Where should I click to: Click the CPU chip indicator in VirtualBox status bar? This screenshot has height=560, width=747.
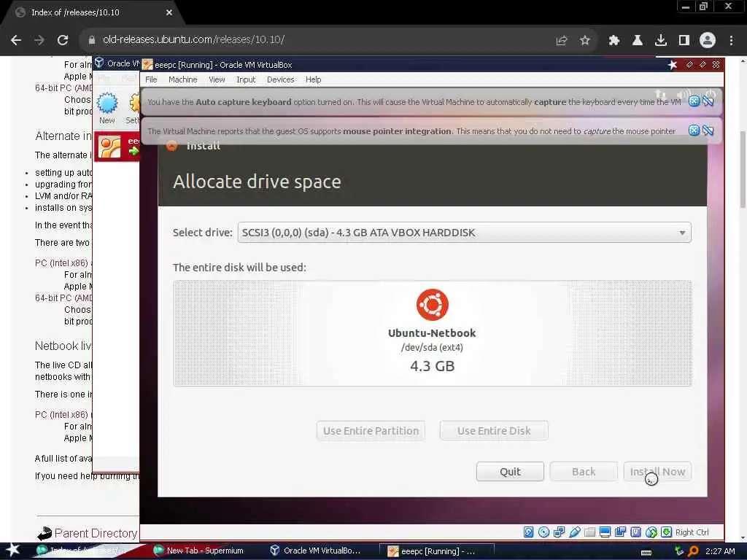[635, 532]
